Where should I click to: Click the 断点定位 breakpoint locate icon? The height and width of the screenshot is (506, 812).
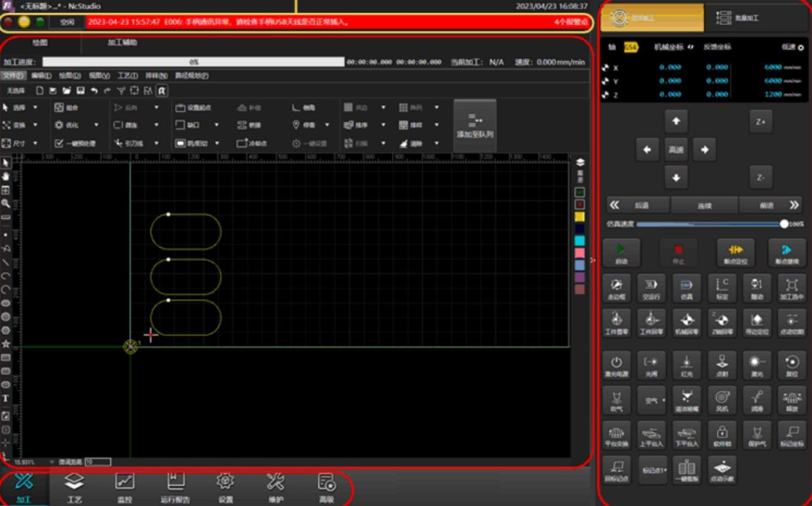tap(735, 253)
